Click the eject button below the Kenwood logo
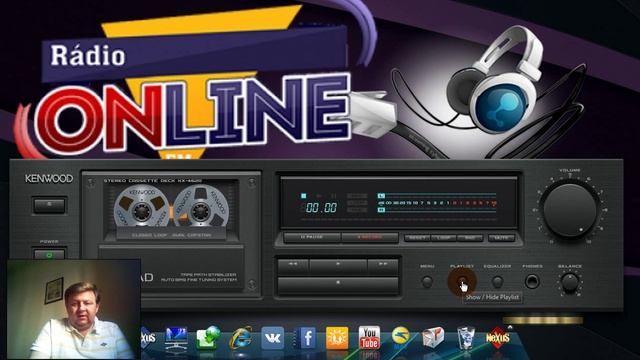The width and height of the screenshot is (640, 360). tap(49, 205)
